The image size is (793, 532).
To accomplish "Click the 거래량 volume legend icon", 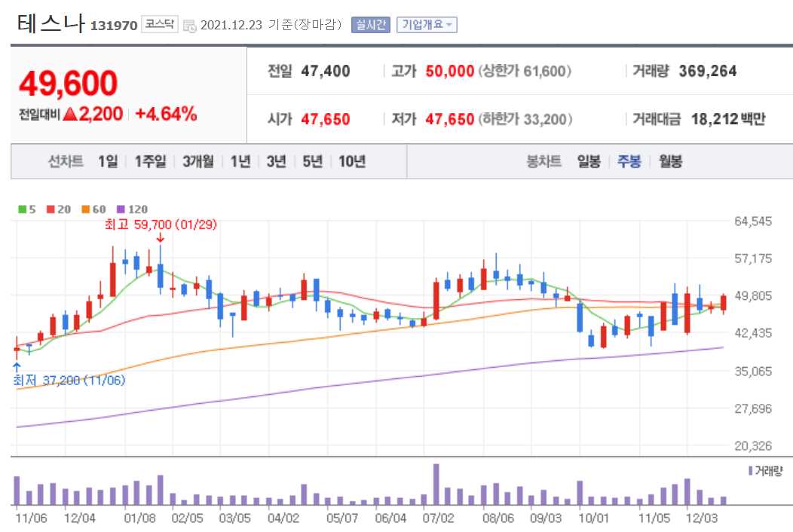I will click(x=750, y=469).
